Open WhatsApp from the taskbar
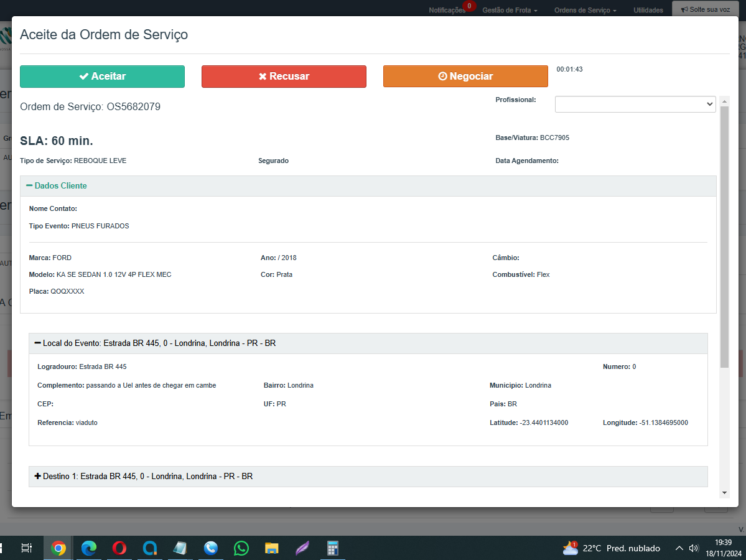 [241, 548]
